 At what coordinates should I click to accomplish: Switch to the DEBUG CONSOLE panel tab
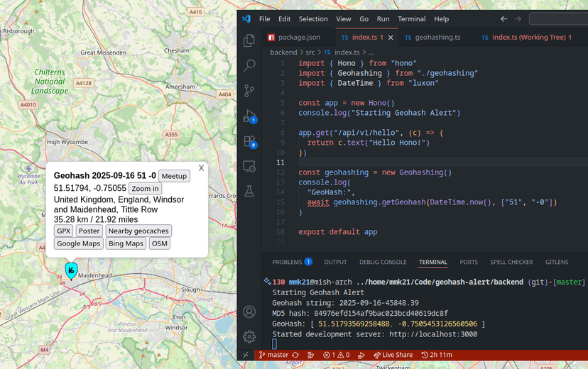(383, 262)
